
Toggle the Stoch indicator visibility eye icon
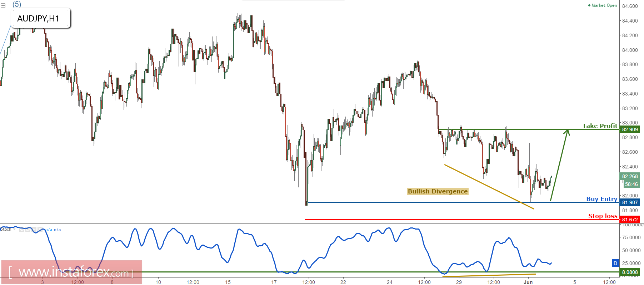(x=22, y=229)
